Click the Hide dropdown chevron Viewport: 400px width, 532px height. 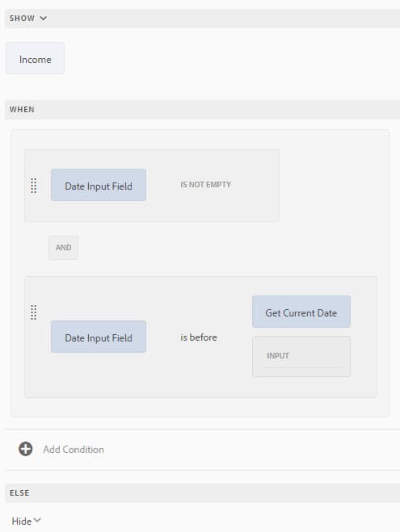pos(37,520)
